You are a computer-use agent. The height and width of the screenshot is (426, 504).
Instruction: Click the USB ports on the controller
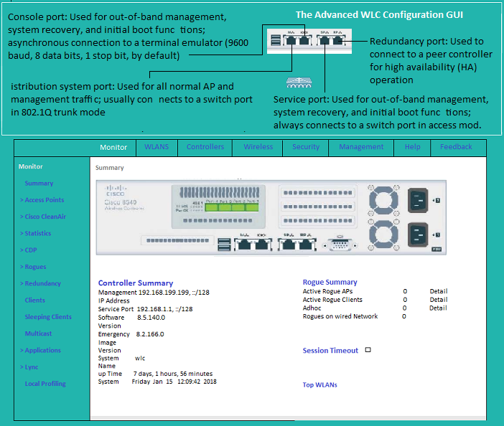224,245
